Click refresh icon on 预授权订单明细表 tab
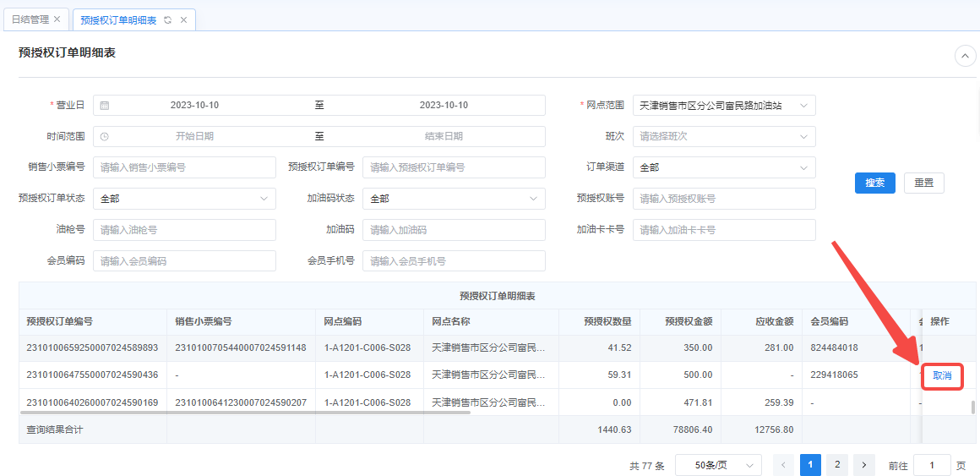Image resolution: width=980 pixels, height=476 pixels. tap(167, 20)
